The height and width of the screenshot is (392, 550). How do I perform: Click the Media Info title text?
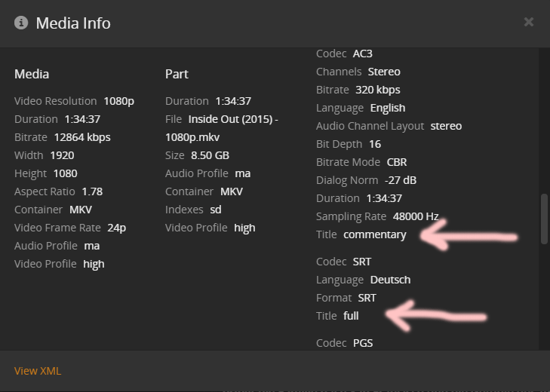[73, 23]
